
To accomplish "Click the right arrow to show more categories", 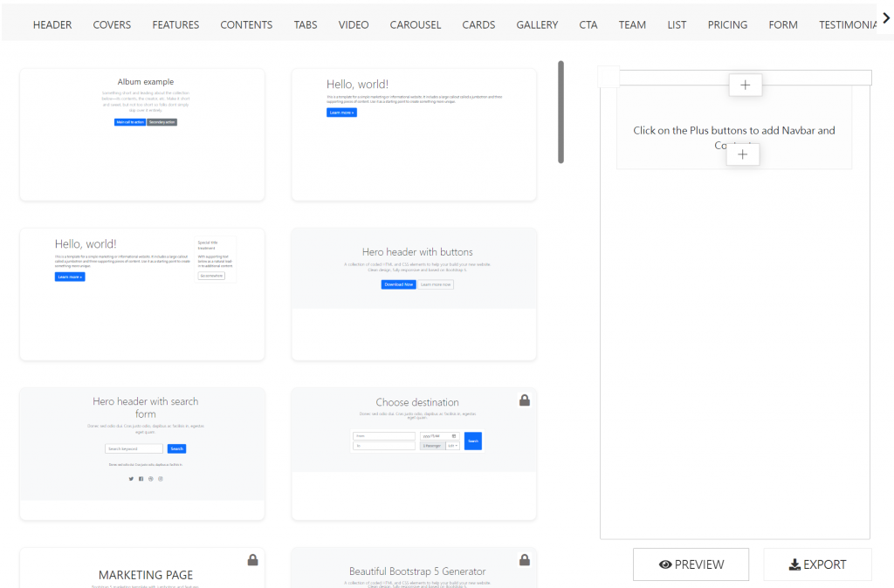I will pyautogui.click(x=886, y=18).
